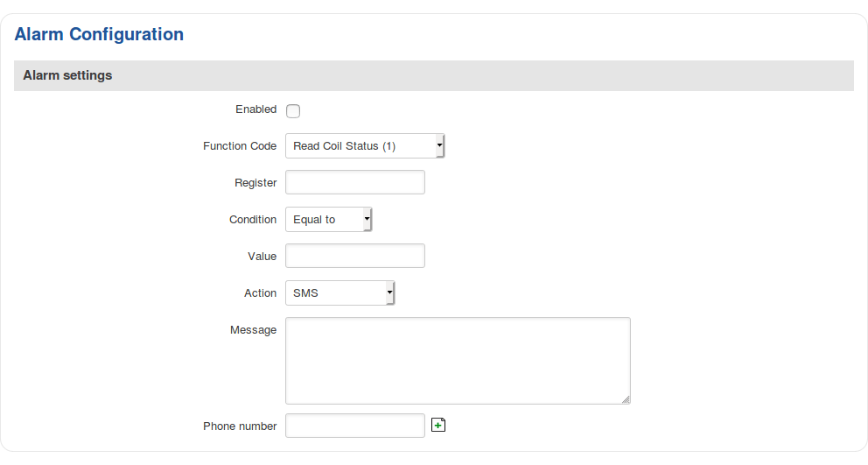Image resolution: width=868 pixels, height=465 pixels.
Task: Focus the Register input field
Action: tap(355, 183)
